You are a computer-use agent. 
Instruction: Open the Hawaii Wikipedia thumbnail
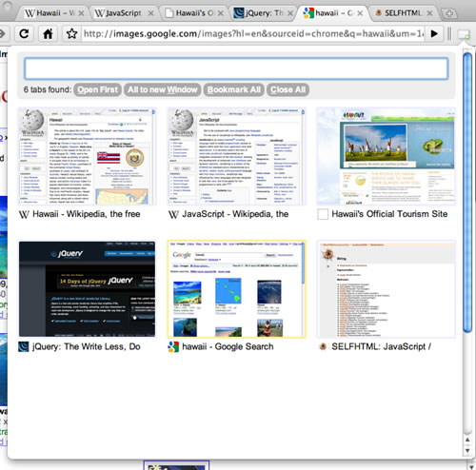88,156
